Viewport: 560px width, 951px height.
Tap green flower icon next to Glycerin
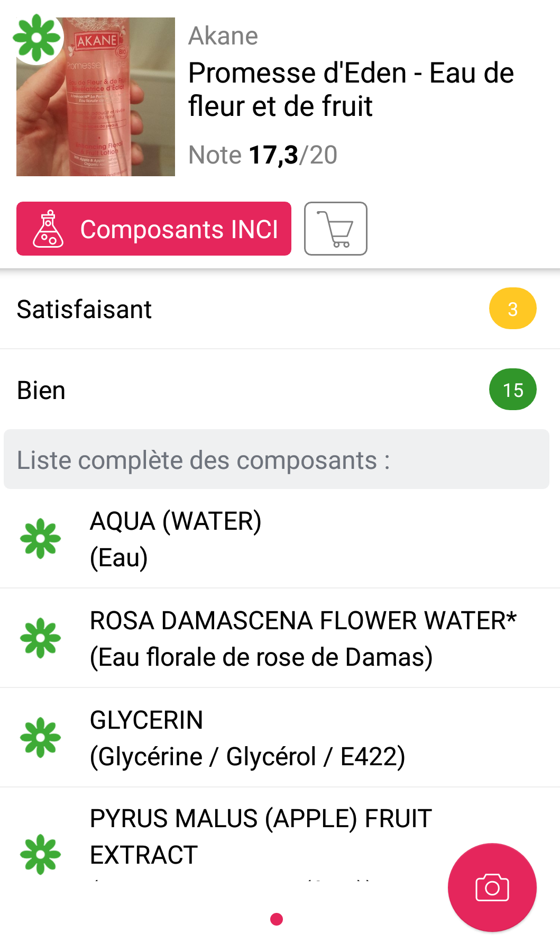(40, 738)
